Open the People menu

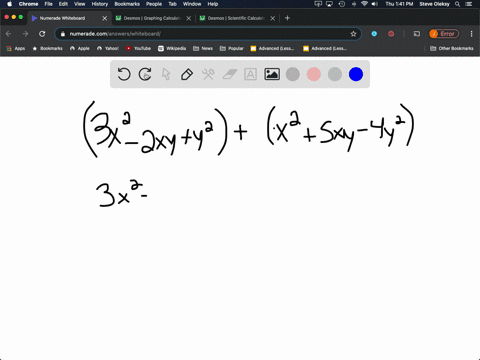[154, 4]
